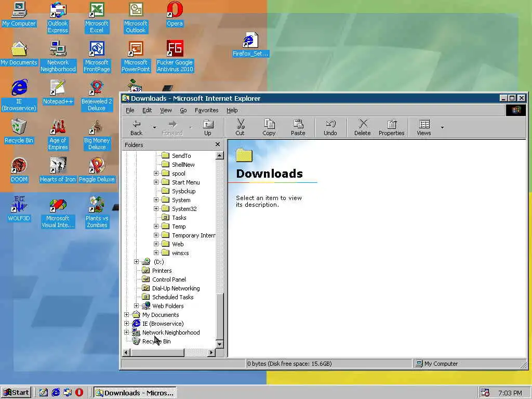Expand Network Neighborhood in folder tree
This screenshot has height=399, width=532.
click(127, 332)
